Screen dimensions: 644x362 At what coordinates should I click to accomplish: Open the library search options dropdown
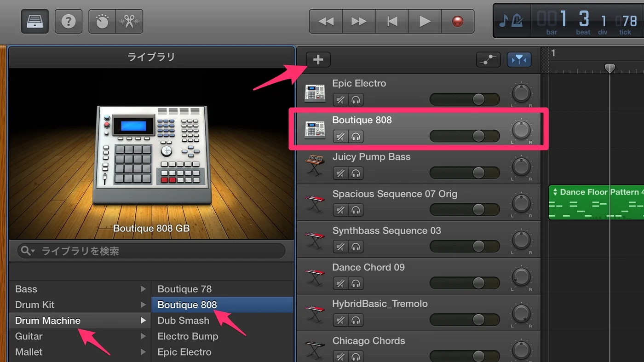pyautogui.click(x=28, y=251)
